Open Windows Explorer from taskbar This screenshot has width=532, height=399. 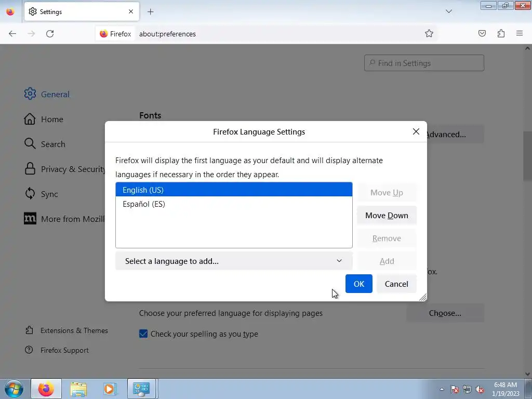point(78,389)
